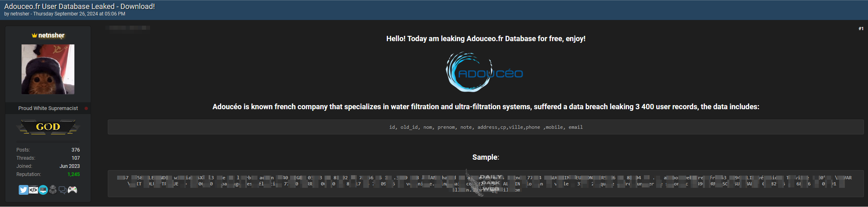Viewport: 868px width, 207px height.
Task: Click the code block listing id, old_id, nom fields
Action: (x=486, y=127)
